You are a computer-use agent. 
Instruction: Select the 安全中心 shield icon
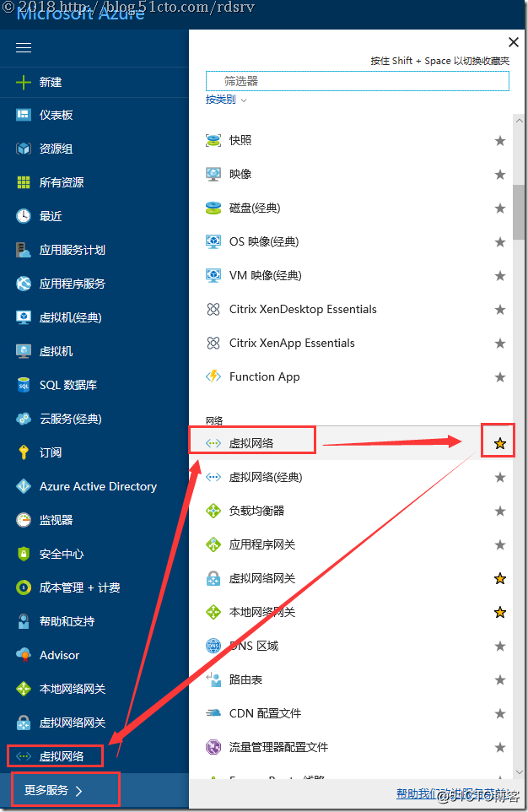click(24, 554)
